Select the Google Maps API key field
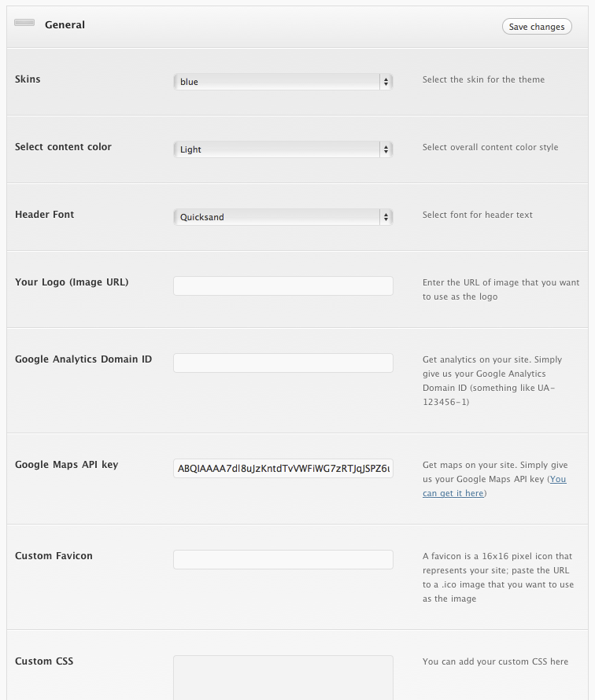The width and height of the screenshot is (595, 700). point(283,469)
